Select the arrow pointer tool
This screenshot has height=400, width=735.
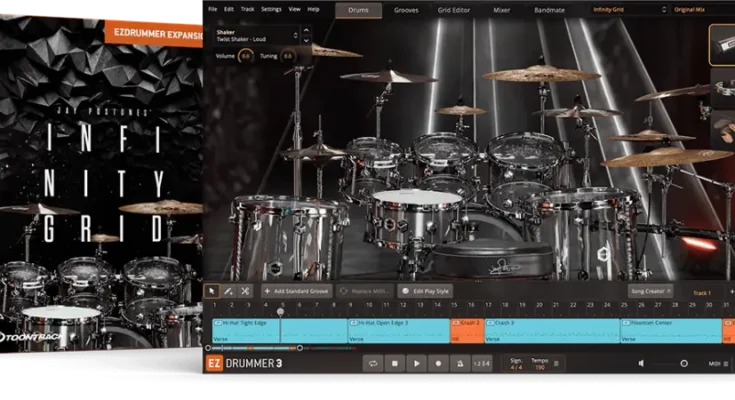[x=212, y=291]
